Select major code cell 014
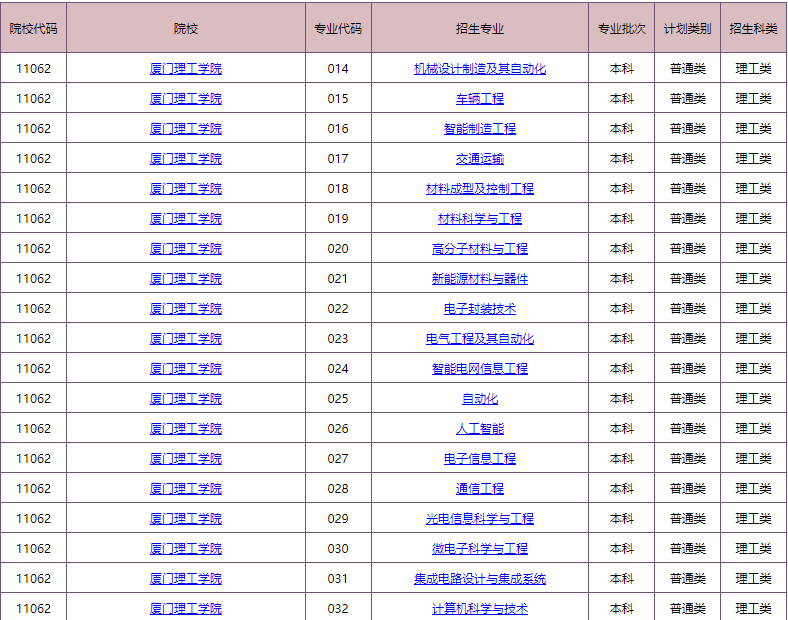Screen dimensions: 788x620 point(338,69)
